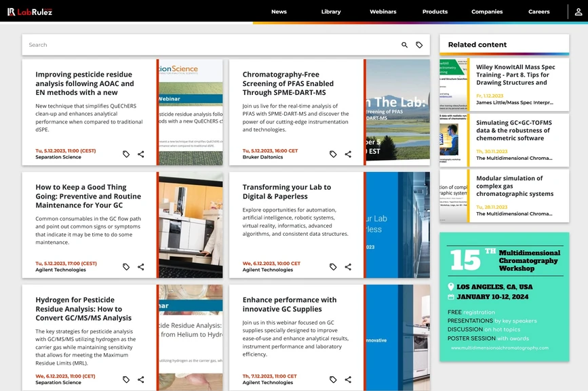Focus the Search input field
The image size is (588, 391).
pyautogui.click(x=210, y=45)
